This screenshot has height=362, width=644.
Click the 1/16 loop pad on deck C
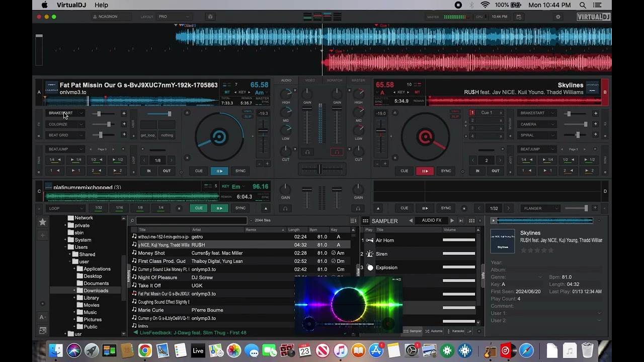coord(119,208)
